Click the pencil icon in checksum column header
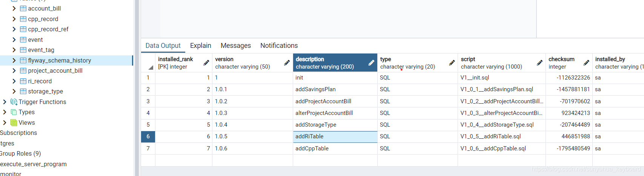 pyautogui.click(x=586, y=63)
